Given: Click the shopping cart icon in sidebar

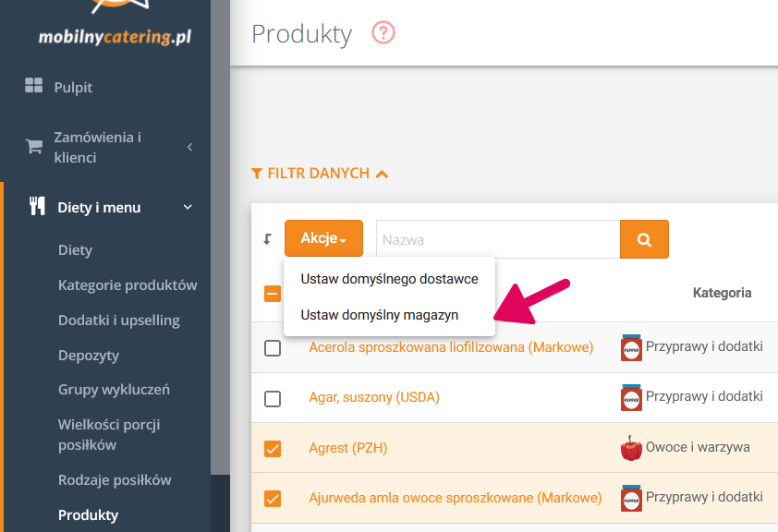Looking at the screenshot, I should (x=34, y=146).
